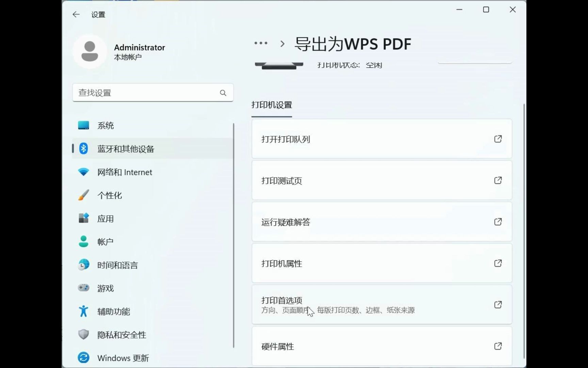Click the search magnifier icon
This screenshot has width=588, height=368.
pos(223,93)
